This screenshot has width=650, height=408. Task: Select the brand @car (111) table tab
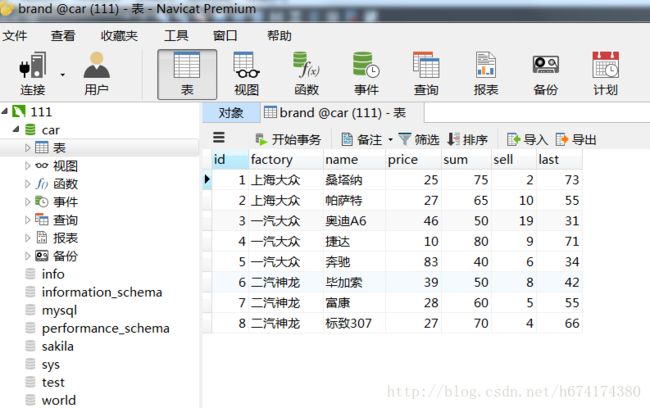tap(342, 113)
